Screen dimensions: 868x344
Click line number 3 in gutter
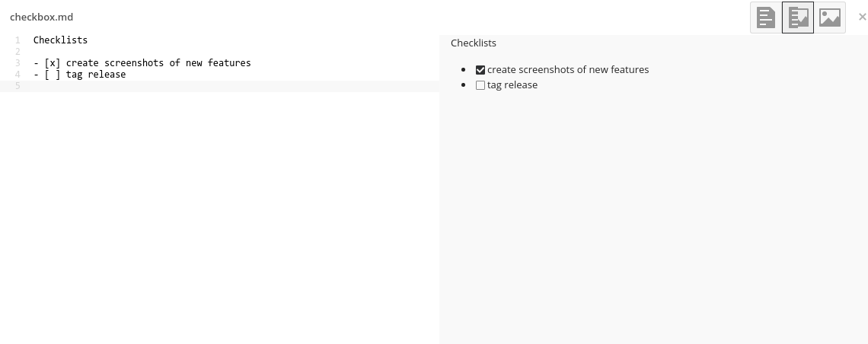18,63
